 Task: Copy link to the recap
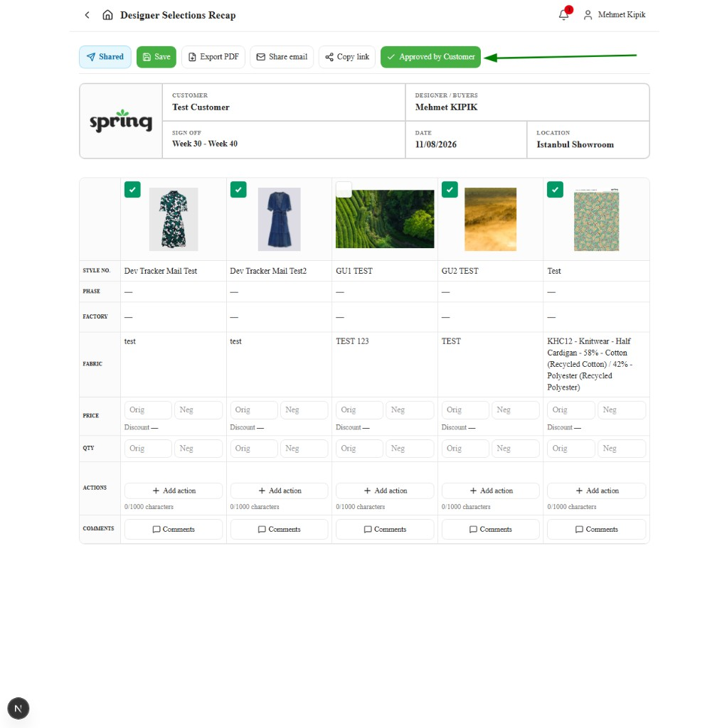347,57
